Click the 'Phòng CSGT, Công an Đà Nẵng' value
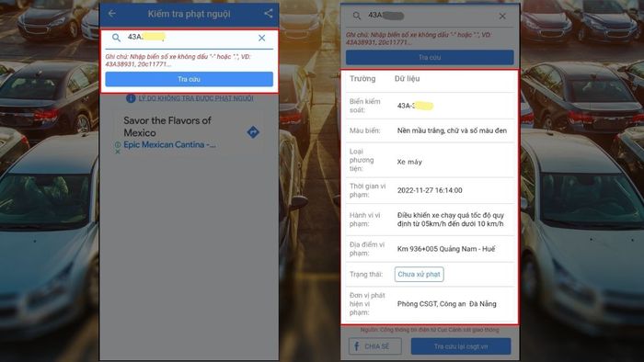This screenshot has width=644, height=362. pos(446,304)
